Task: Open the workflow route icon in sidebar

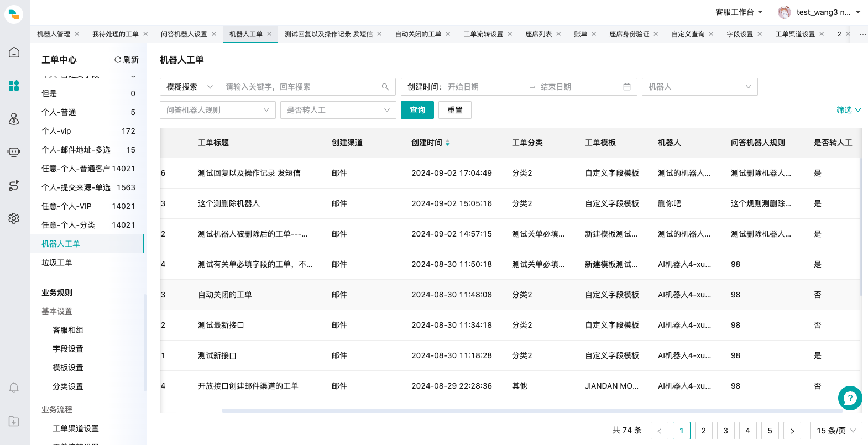Action: (14, 185)
